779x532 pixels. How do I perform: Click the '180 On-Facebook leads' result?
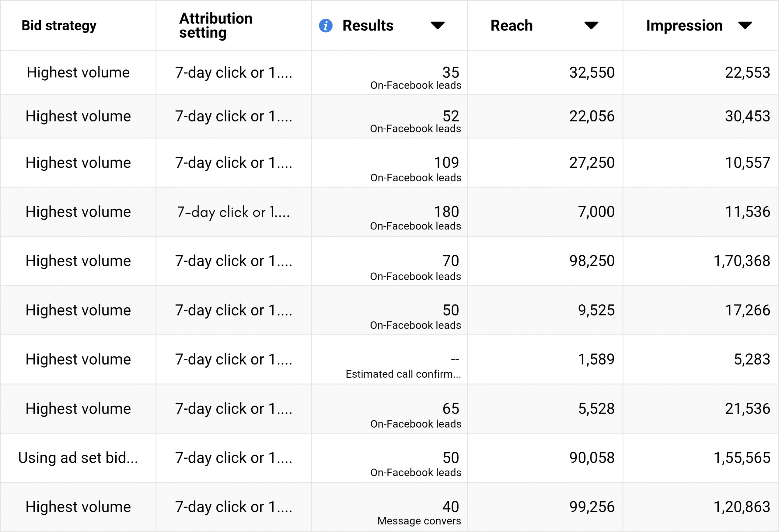pos(416,218)
